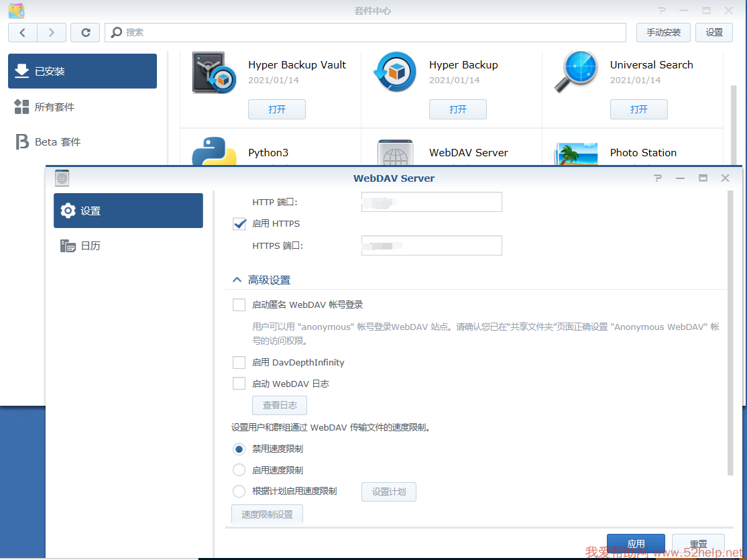
Task: Click the Package Center refresh icon
Action: (85, 32)
